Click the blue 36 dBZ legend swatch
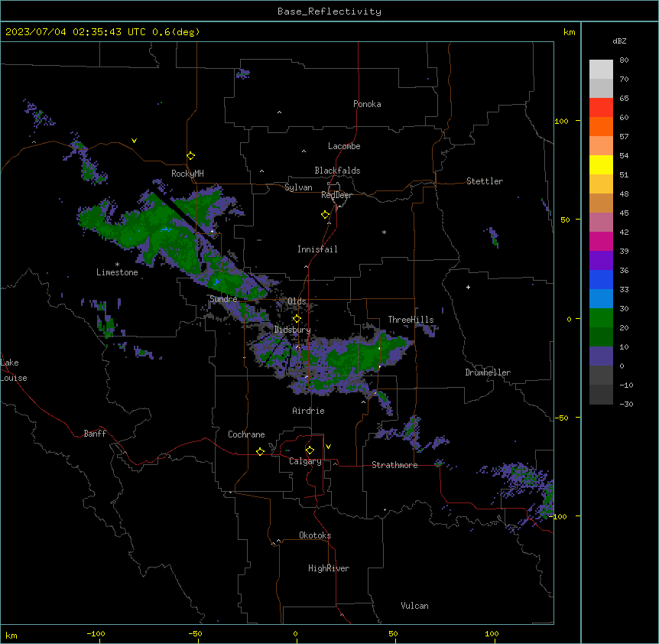The height and width of the screenshot is (644, 659). coord(601,279)
